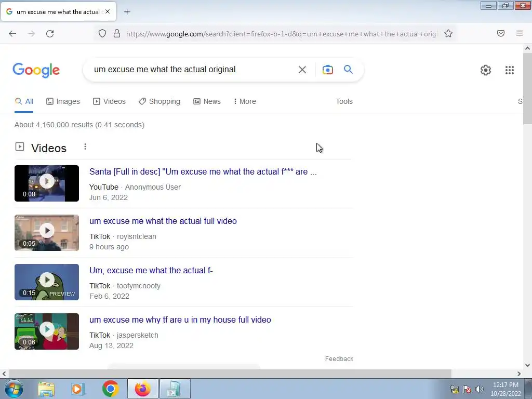Switch to Firefox taskbar button
Screen dimensions: 532x399
point(142,389)
